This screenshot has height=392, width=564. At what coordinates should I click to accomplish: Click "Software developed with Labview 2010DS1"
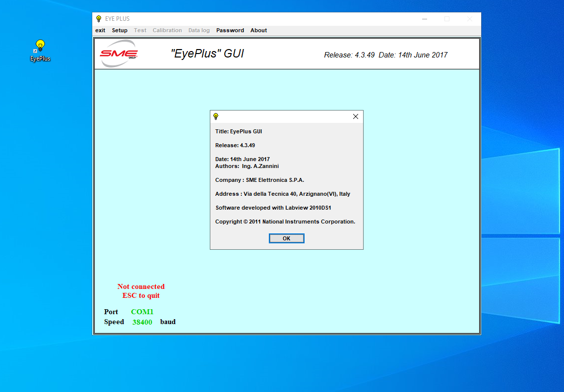tap(273, 208)
